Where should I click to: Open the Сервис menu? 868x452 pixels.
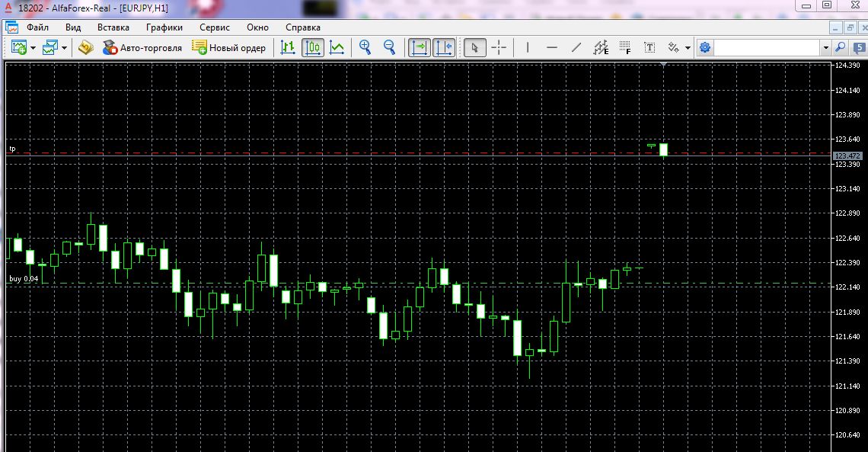click(x=215, y=27)
